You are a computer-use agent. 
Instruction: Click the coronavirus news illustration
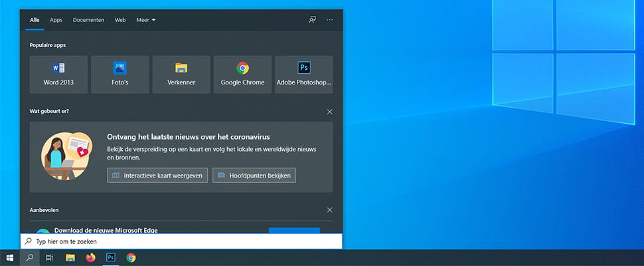[x=66, y=156]
